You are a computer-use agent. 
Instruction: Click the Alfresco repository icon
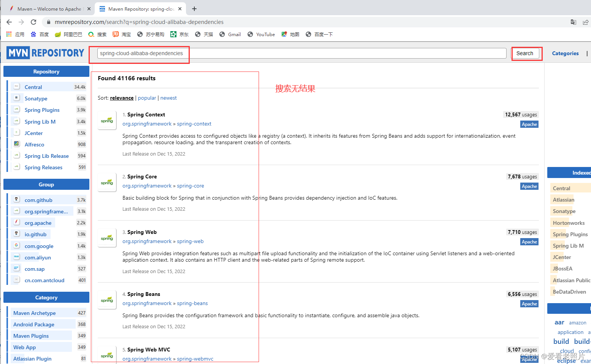(x=16, y=144)
